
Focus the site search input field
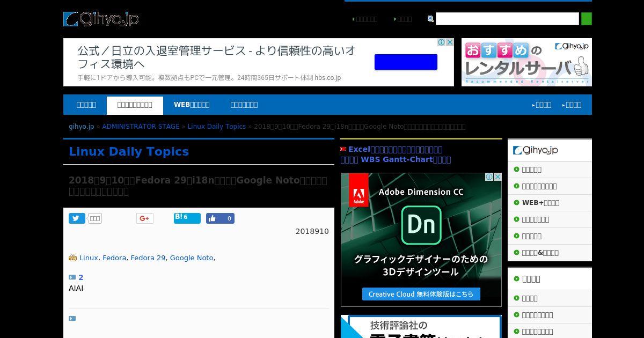(x=507, y=19)
